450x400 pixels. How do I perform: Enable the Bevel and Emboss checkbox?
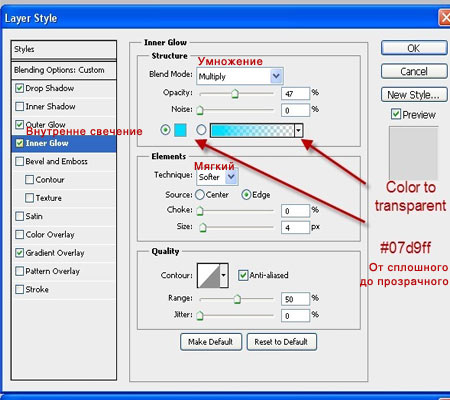click(x=20, y=161)
